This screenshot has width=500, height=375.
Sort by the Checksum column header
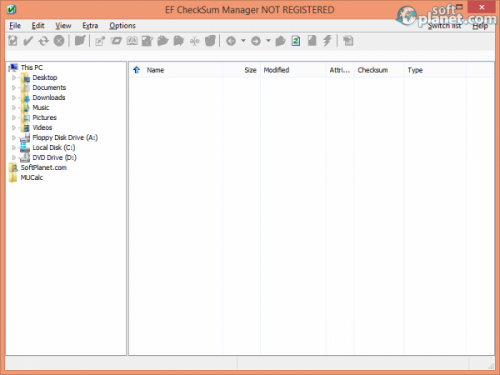pos(373,70)
